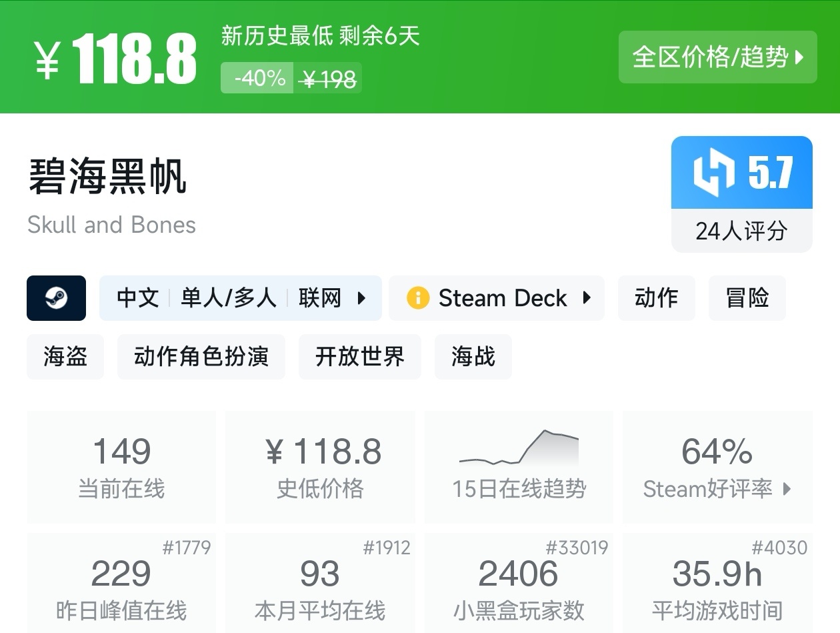Click the -40% discount badge
Viewport: 840px width, 633px height.
[x=257, y=78]
